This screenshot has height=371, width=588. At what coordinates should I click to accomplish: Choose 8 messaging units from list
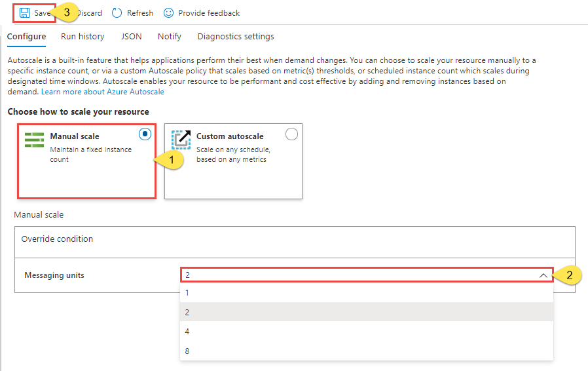click(x=367, y=351)
